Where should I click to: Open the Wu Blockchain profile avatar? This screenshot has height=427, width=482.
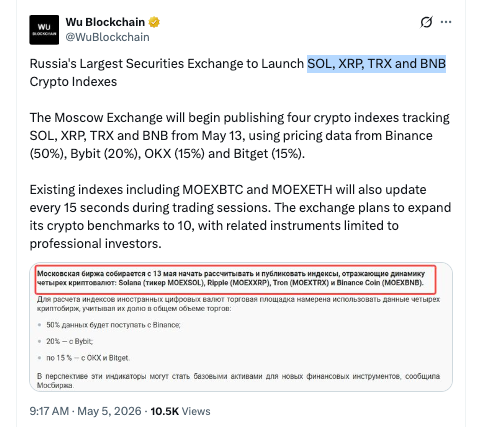44,30
